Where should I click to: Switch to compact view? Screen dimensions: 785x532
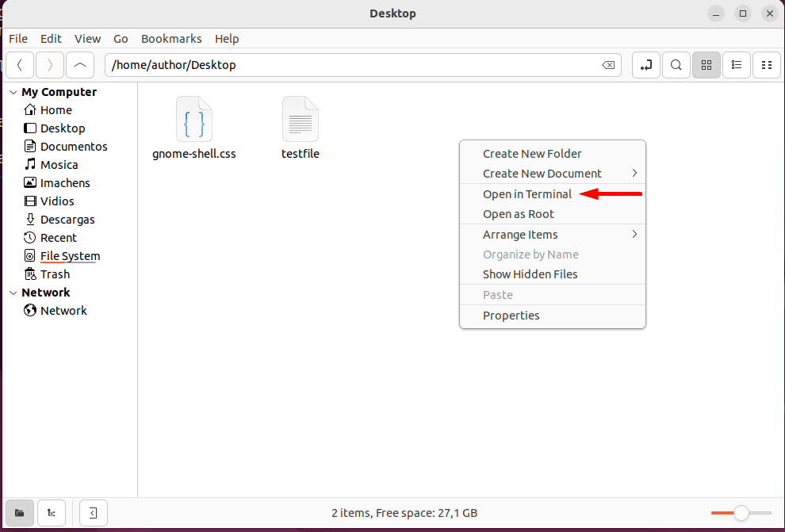point(767,65)
